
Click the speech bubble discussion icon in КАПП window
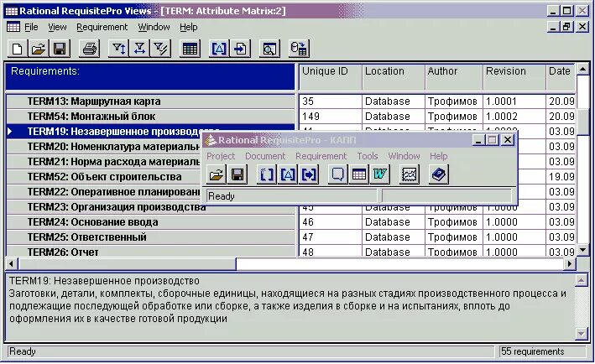[337, 174]
